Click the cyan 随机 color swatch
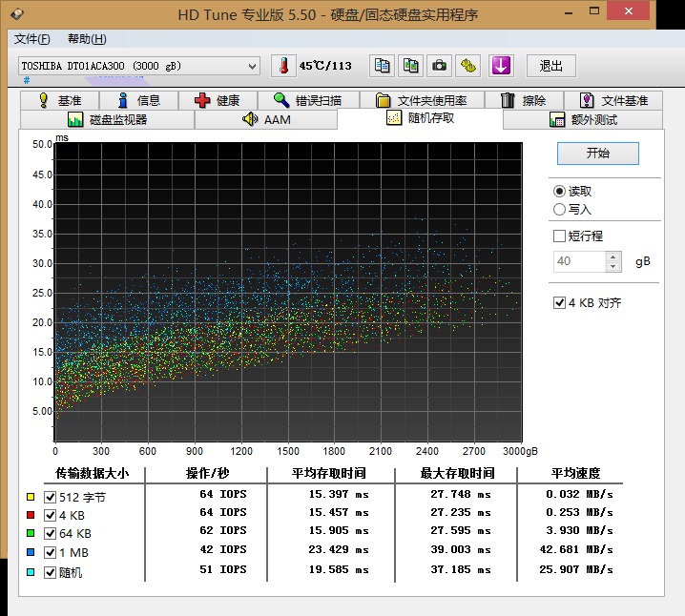The width and height of the screenshot is (685, 616). (x=31, y=572)
